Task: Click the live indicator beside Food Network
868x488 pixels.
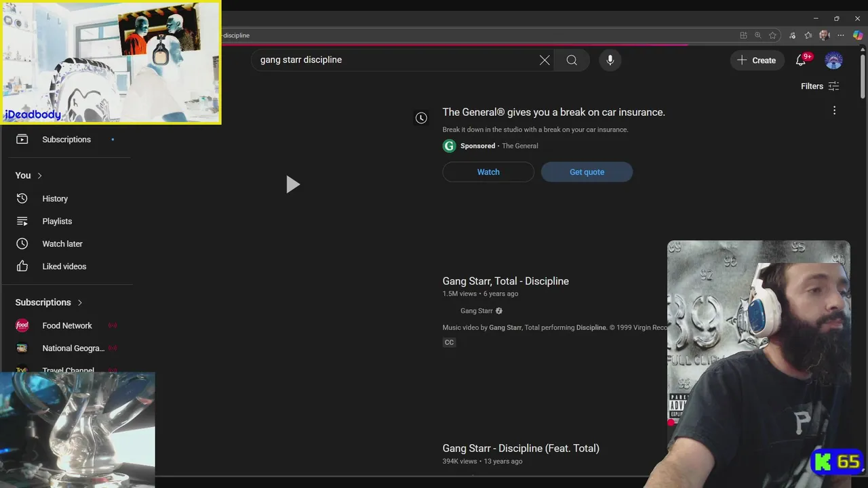Action: coord(113,326)
